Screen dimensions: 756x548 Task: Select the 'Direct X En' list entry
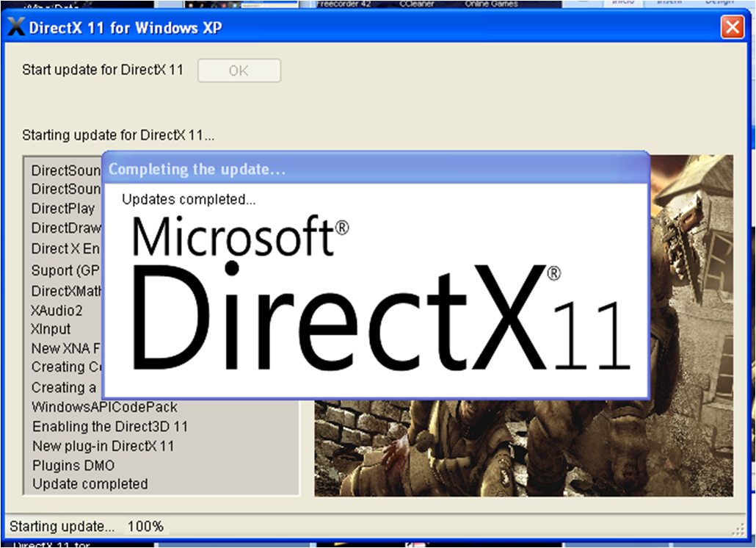tap(65, 249)
